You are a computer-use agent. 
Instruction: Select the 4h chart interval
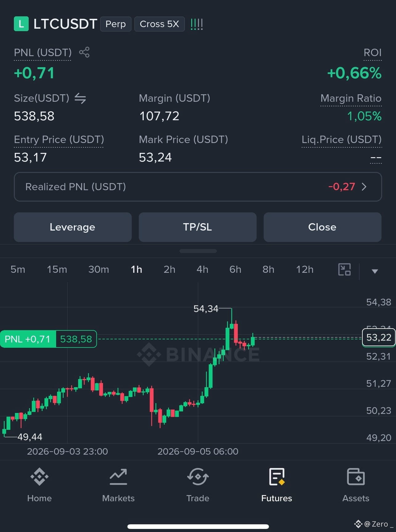click(202, 269)
